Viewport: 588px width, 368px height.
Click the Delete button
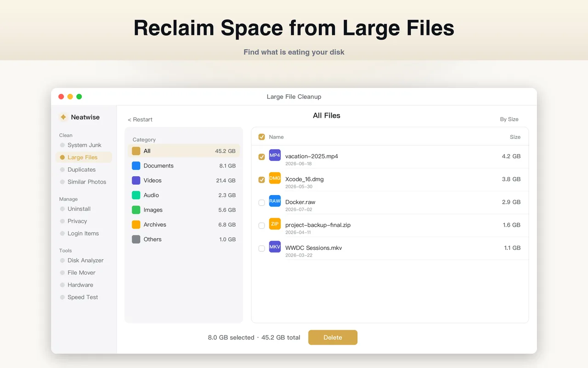coord(333,337)
